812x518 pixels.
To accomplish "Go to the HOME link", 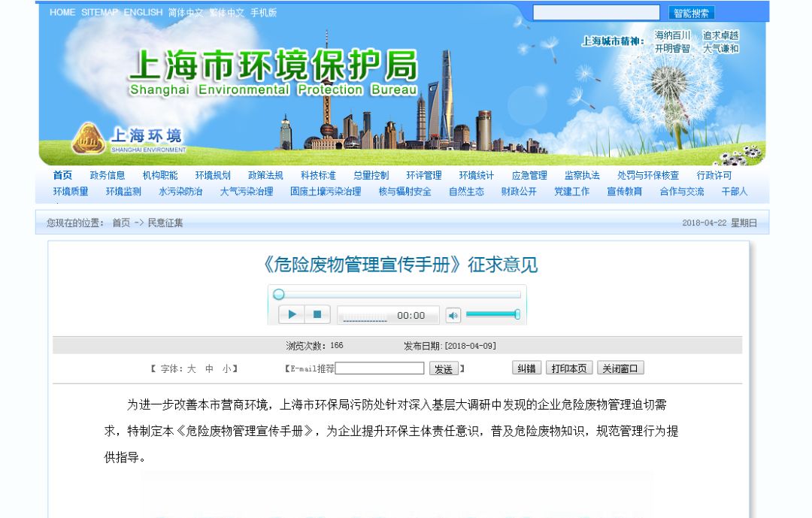I will point(62,12).
